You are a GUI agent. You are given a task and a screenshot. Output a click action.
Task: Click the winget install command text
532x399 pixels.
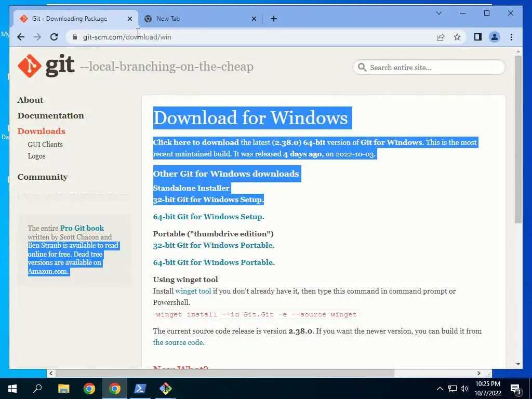256,314
